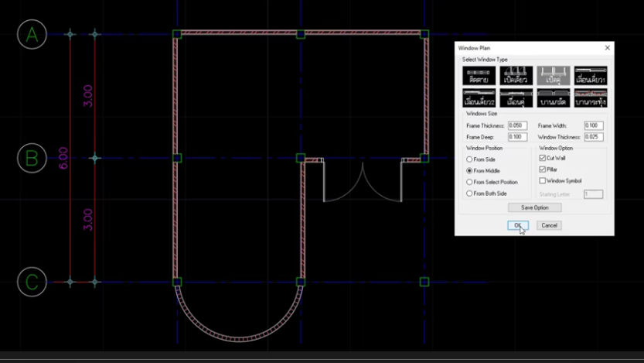644x363 pixels.
Task: Edit the Frame Width value field
Action: point(594,125)
